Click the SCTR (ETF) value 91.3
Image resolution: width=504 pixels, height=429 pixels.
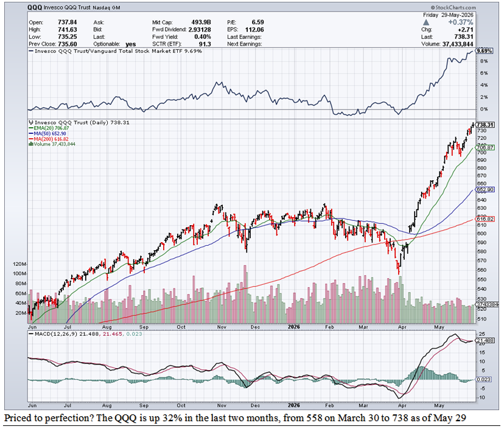tap(205, 44)
